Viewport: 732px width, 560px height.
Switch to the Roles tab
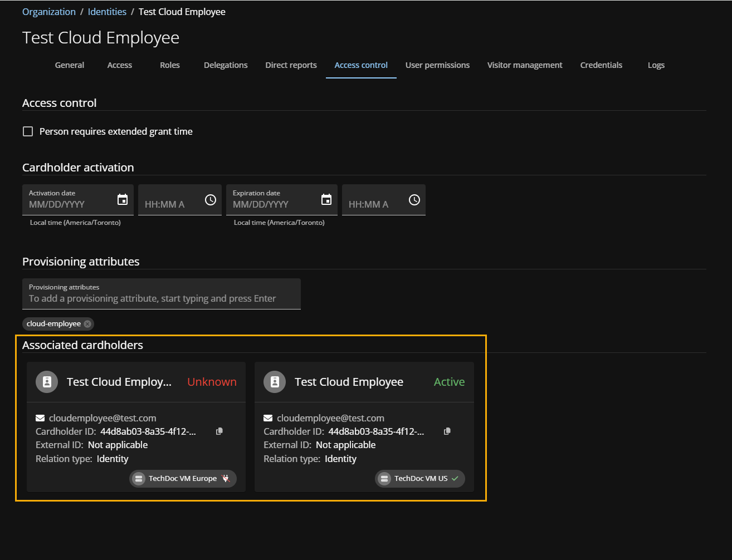tap(169, 65)
